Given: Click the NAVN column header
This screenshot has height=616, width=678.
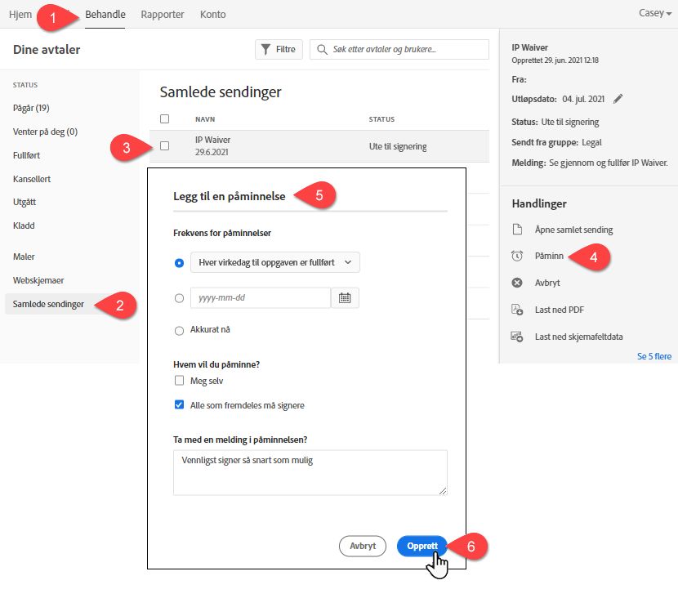Looking at the screenshot, I should coord(205,119).
